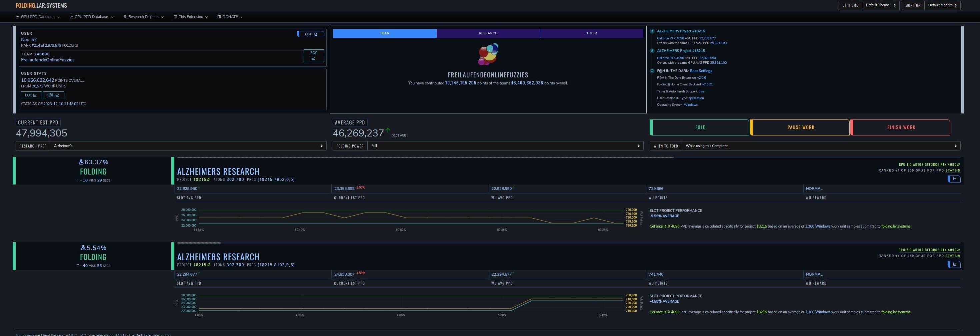Open the Monitor Default Modern dropdown
Screen dimensions: 980x336
(x=942, y=5)
